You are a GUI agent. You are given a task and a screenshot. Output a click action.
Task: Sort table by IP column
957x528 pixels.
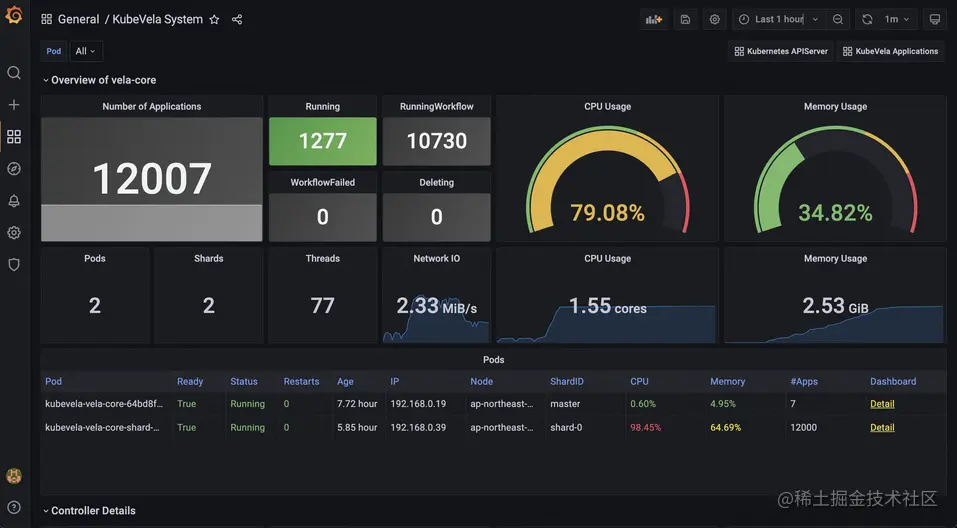(394, 382)
